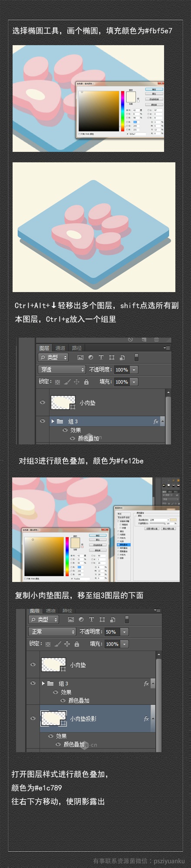Click hue slider in fbf5e7 color picker

pyautogui.click(x=123, y=111)
